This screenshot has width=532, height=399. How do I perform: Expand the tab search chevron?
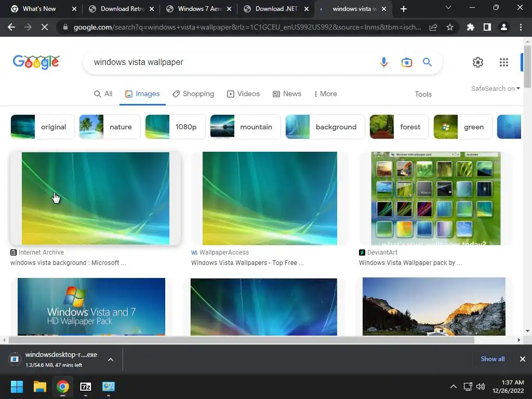(x=448, y=7)
